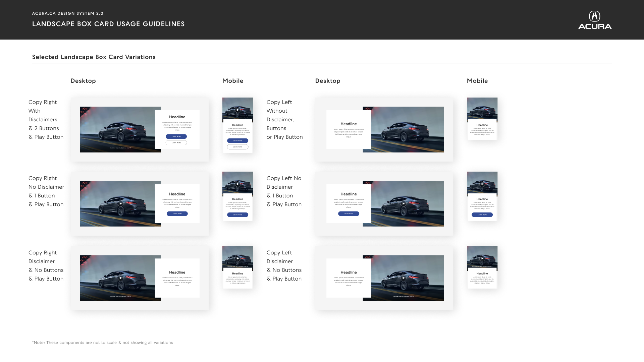This screenshot has width=644, height=362.
Task: Play video on mobile 'Copy Left Disclaimer & No Buttons' card
Action: pos(482,258)
